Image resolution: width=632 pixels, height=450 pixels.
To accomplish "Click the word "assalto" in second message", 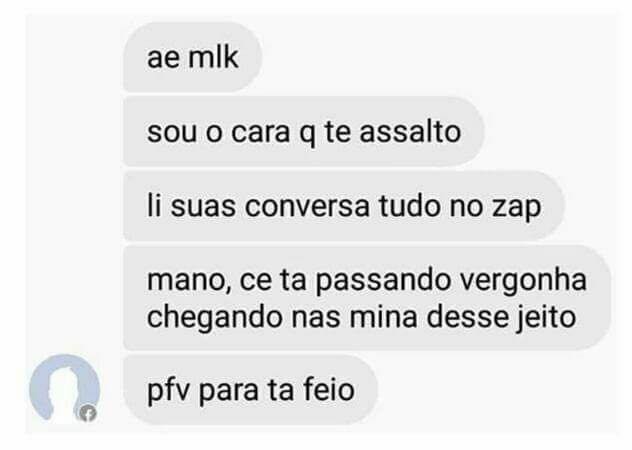I will pyautogui.click(x=410, y=131).
